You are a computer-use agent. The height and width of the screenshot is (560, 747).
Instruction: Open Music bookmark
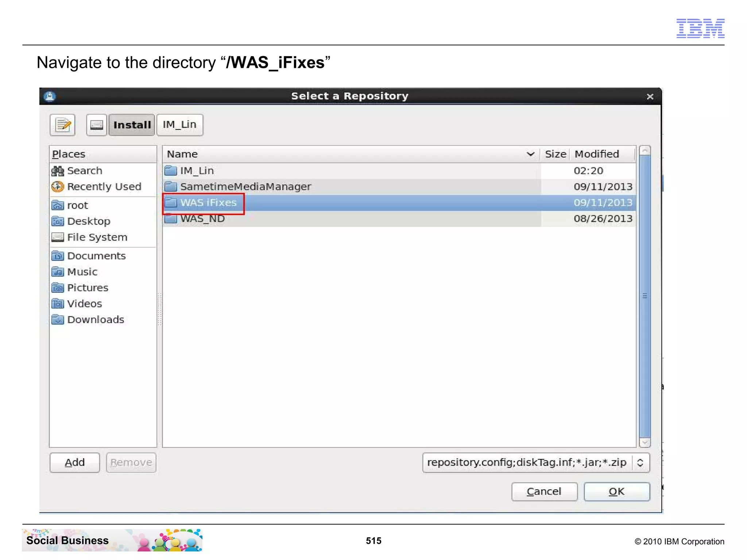pos(103,272)
